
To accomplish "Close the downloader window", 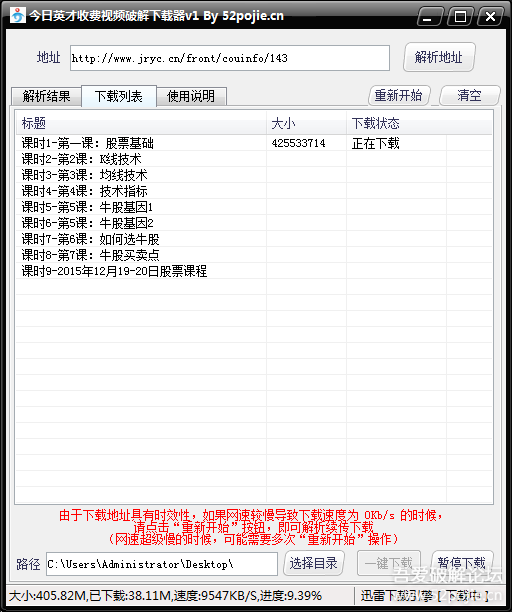I will pos(491,16).
